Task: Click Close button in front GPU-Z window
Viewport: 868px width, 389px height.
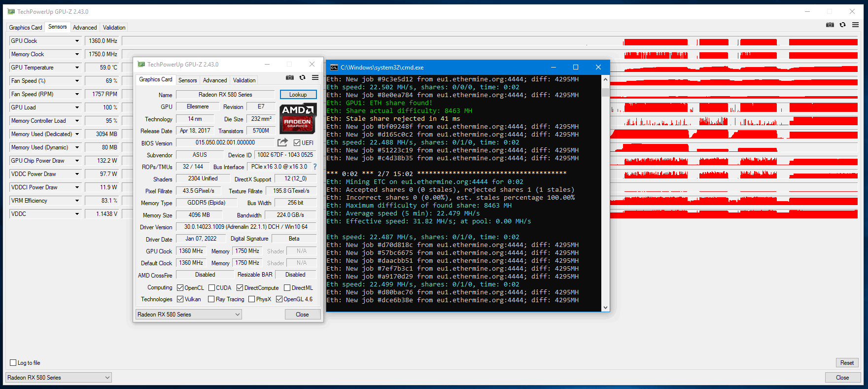Action: click(x=303, y=315)
